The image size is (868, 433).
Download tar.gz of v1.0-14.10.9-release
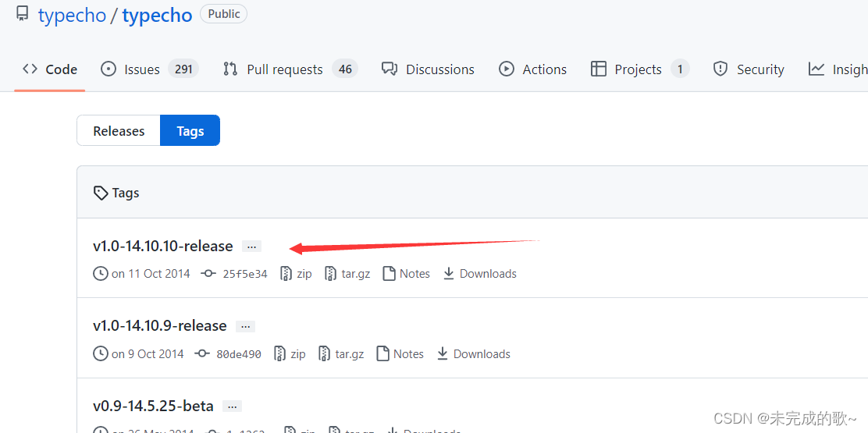pyautogui.click(x=350, y=354)
